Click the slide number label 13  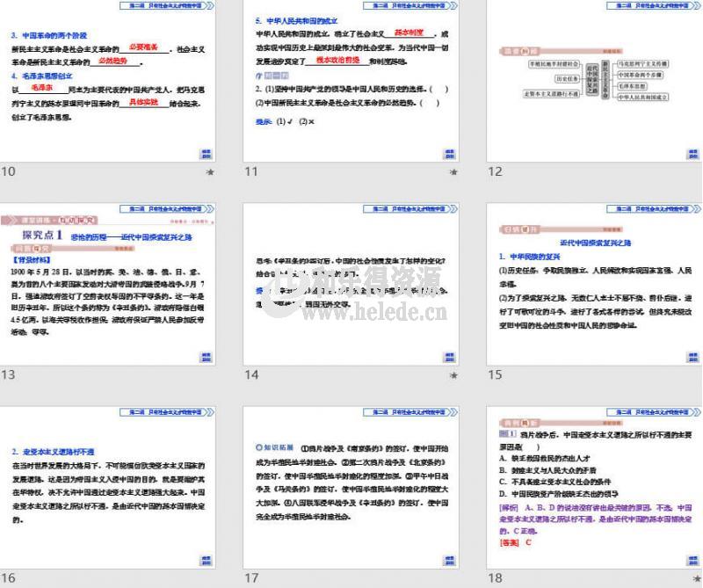point(8,374)
